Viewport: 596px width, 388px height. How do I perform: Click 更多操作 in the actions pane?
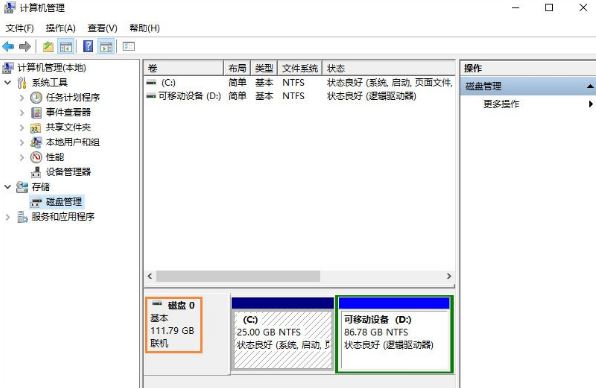pyautogui.click(x=501, y=104)
